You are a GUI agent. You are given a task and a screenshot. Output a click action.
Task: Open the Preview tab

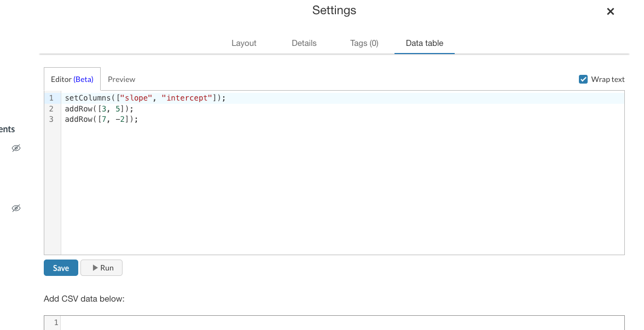pyautogui.click(x=121, y=79)
